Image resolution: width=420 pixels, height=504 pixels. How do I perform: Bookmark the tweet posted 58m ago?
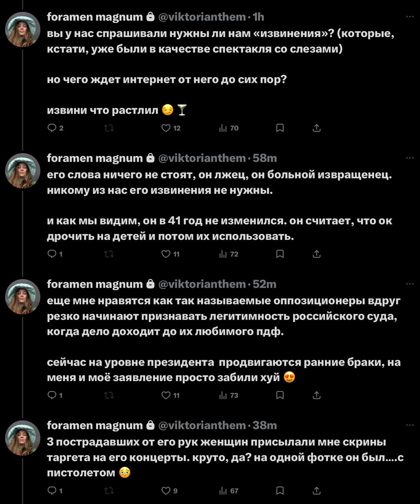[280, 254]
